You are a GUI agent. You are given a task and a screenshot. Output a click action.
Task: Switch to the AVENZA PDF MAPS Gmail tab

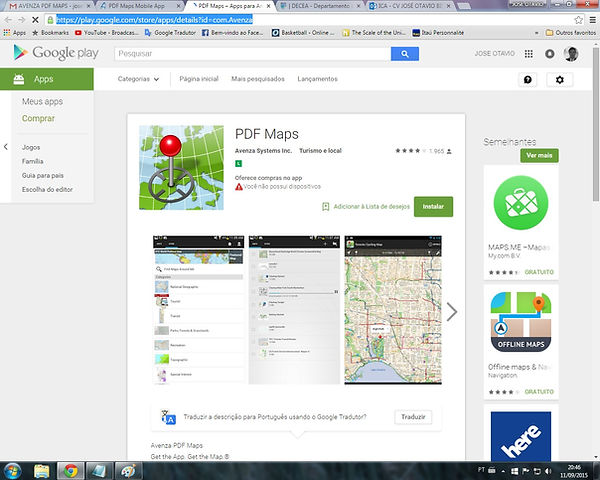[50, 6]
